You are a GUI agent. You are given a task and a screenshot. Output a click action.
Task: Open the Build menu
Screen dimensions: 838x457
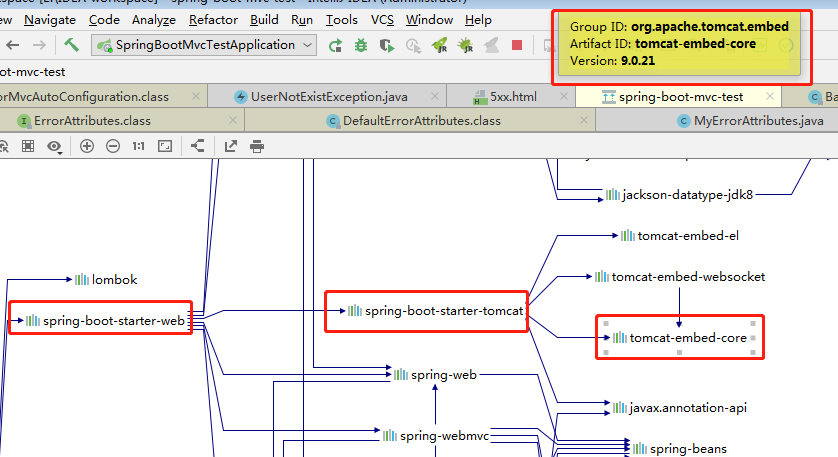[x=264, y=20]
